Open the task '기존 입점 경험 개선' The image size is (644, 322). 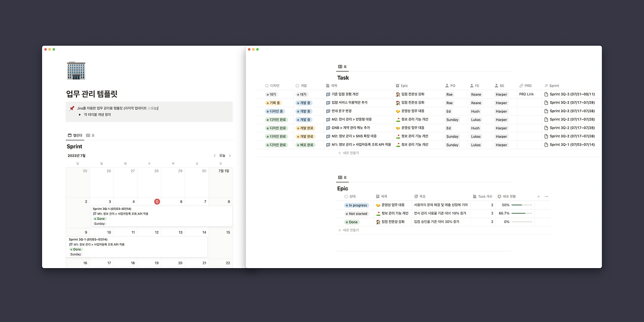pos(345,94)
